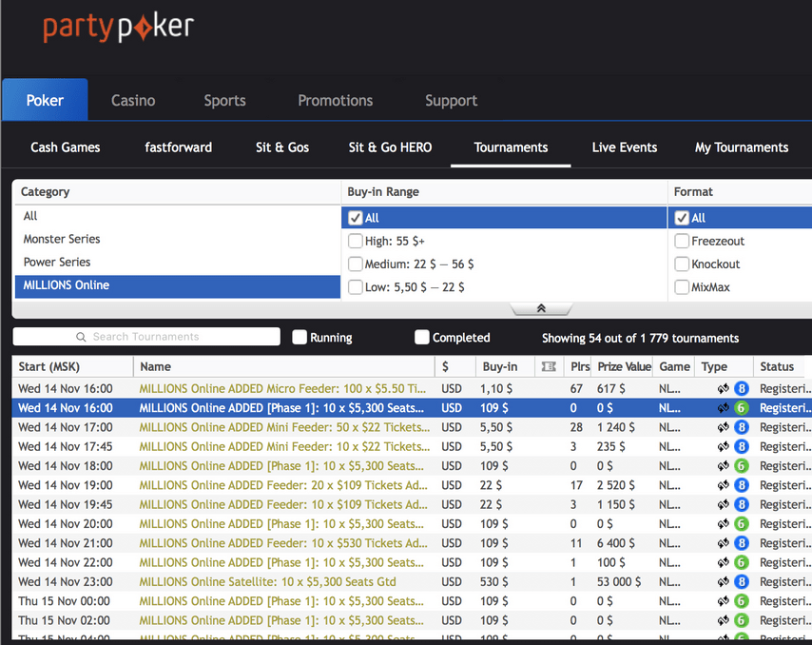Click the rebuy arrows icon in the Micro Feeder row
This screenshot has width=812, height=645.
723,388
